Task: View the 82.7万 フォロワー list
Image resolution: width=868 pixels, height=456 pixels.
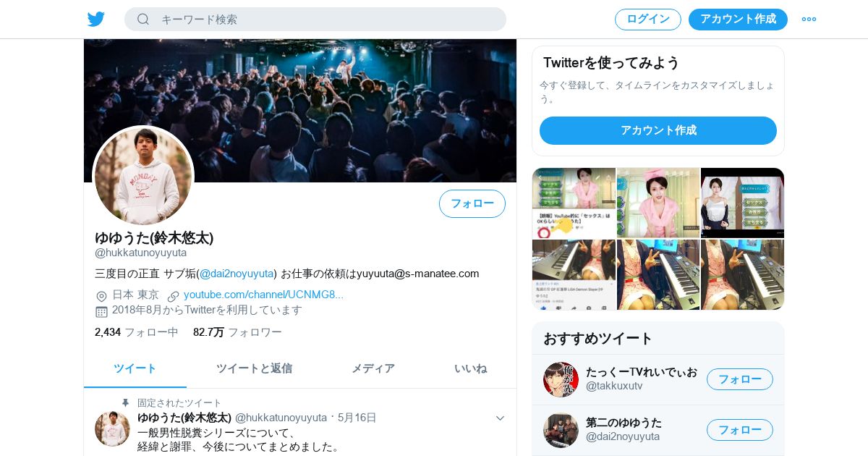Action: tap(237, 332)
